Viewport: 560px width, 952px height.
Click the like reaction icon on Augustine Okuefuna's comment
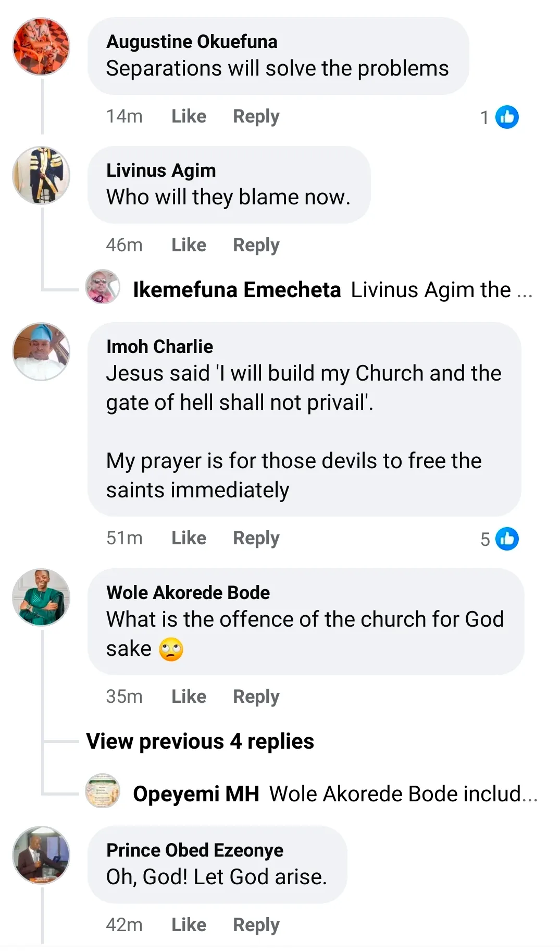click(x=507, y=117)
